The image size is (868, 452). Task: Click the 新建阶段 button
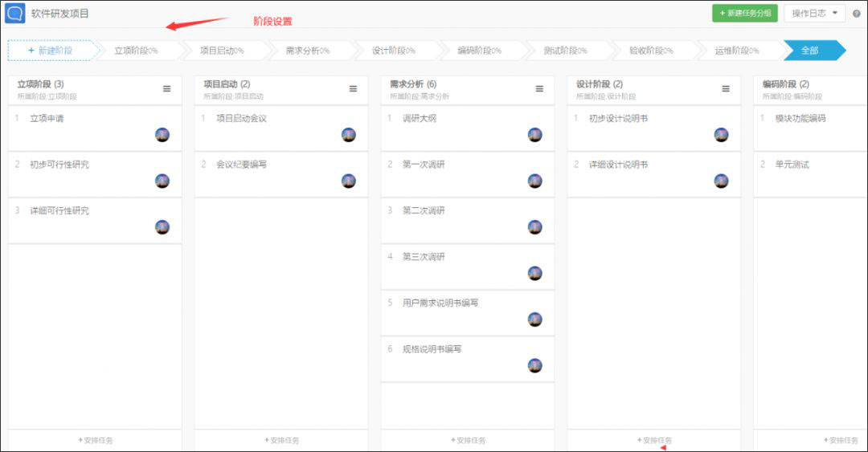click(x=51, y=51)
